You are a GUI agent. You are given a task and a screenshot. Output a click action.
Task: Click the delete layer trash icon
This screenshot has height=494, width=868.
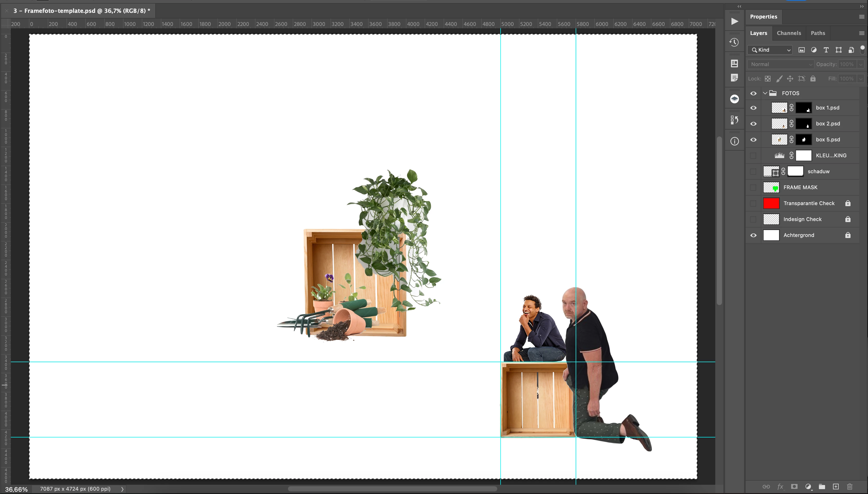point(850,487)
